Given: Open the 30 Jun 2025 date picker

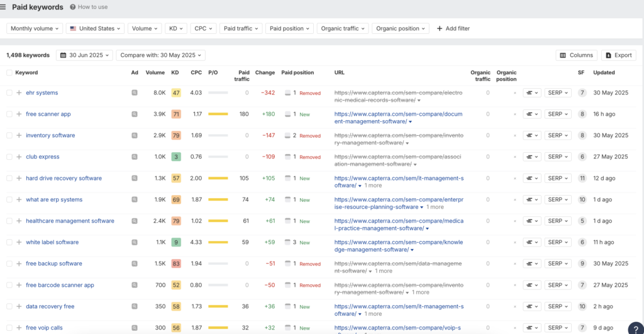Looking at the screenshot, I should coord(84,55).
